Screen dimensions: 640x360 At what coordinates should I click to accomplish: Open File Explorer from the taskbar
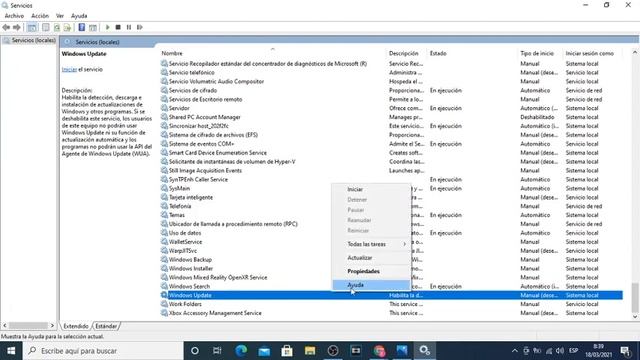[310, 351]
